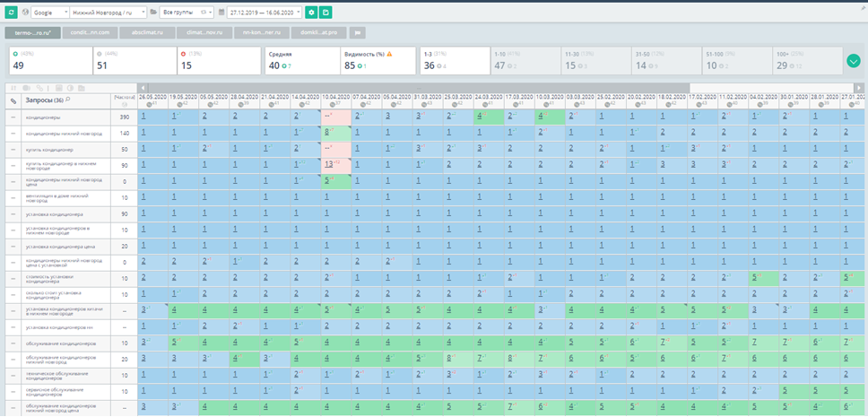Click frequency value 390 for кондиционеры
The width and height of the screenshot is (868, 417).
[x=125, y=117]
